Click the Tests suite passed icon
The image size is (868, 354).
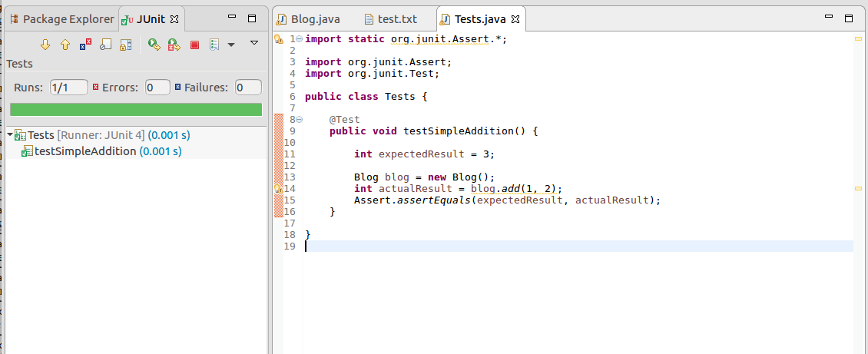(21, 135)
